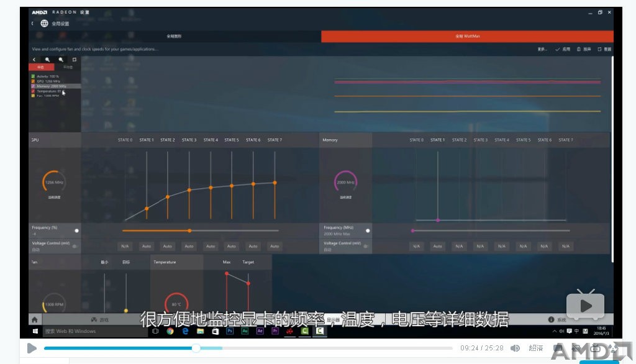Click the checkmark apply button
This screenshot has height=364, width=636.
563,49
